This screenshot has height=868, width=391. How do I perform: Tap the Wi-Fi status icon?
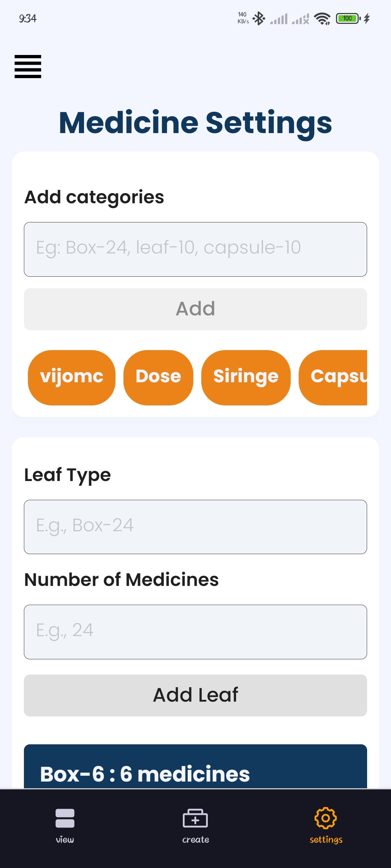point(322,18)
